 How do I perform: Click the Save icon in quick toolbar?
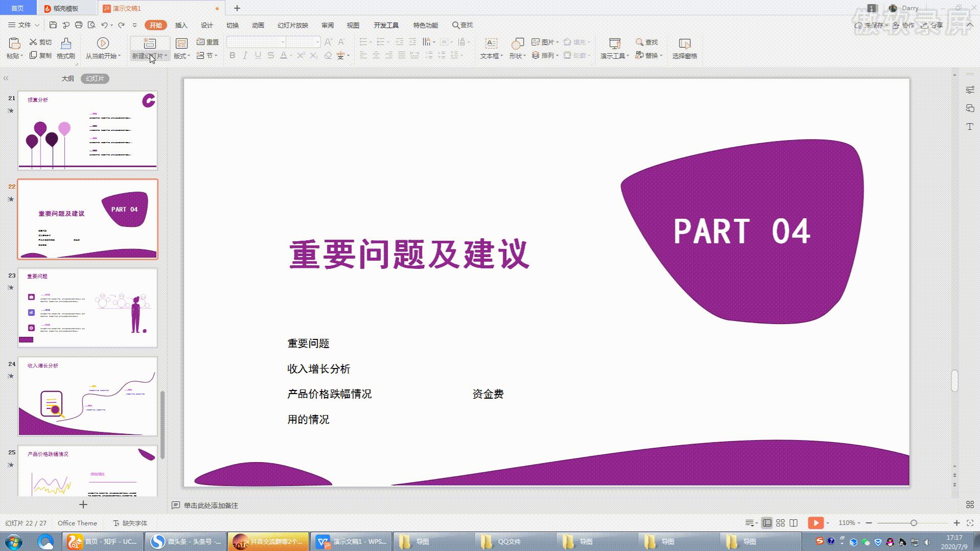pyautogui.click(x=53, y=25)
